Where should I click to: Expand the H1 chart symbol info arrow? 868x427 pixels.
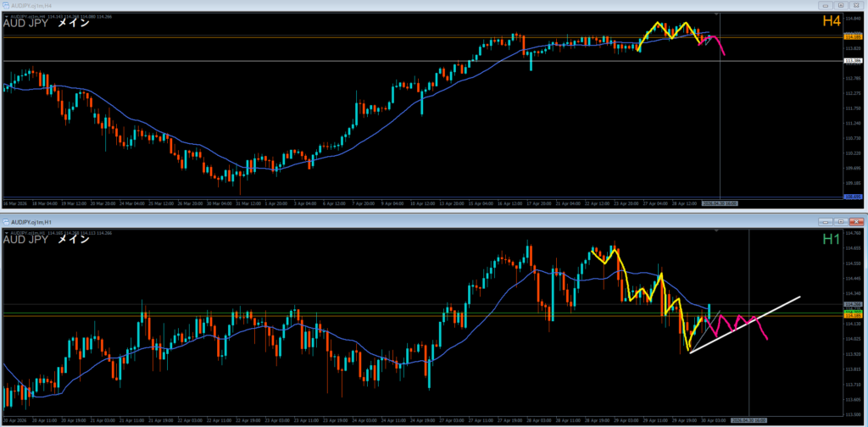point(7,231)
